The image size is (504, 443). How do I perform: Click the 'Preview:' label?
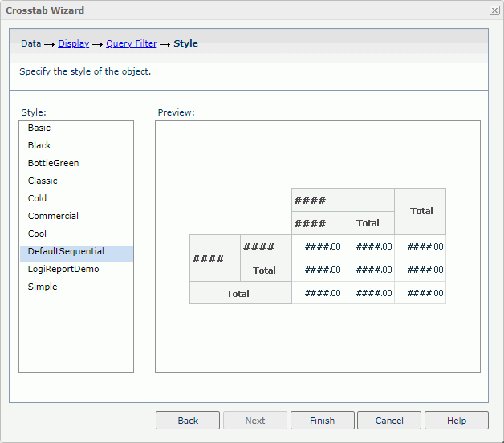click(x=176, y=112)
